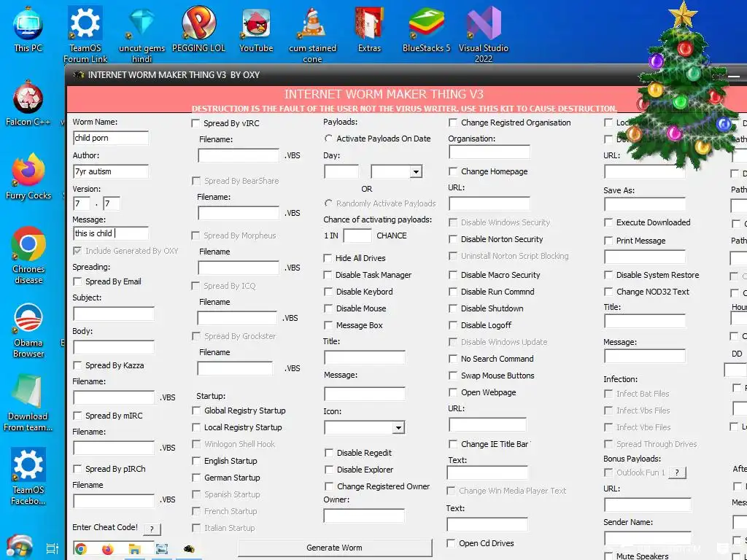This screenshot has width=747, height=560.
Task: Click the email Subject input field
Action: coord(114,314)
